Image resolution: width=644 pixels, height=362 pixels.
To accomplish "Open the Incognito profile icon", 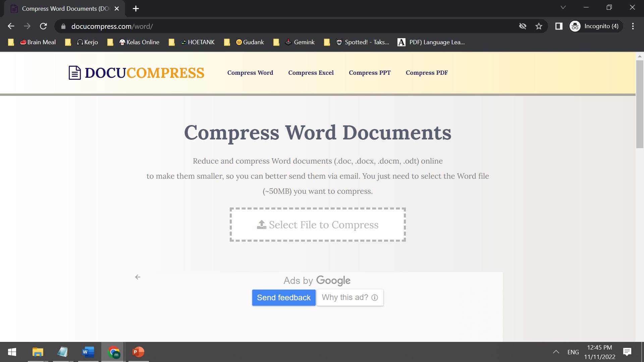I will pos(575,26).
